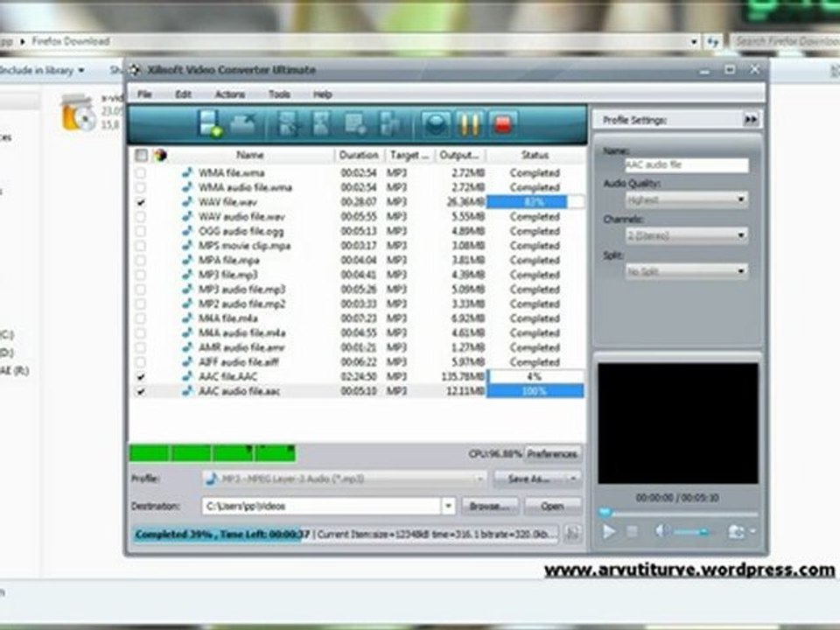Click the log icon in status bar
The height and width of the screenshot is (630, 840).
pyautogui.click(x=572, y=533)
